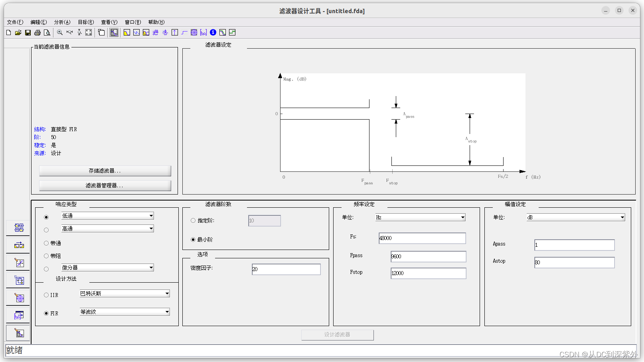Open the pole-zero editor in sidebar
Image resolution: width=644 pixels, height=362 pixels.
[18, 297]
